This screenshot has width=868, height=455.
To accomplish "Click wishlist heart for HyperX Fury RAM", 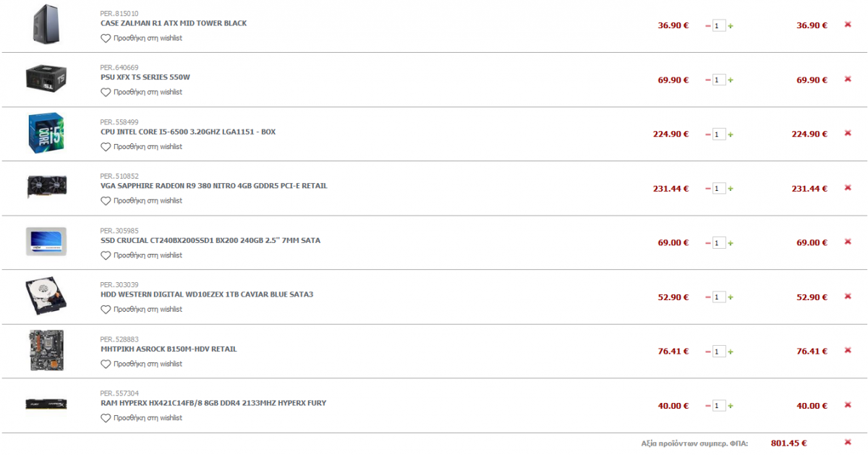I will (x=106, y=418).
